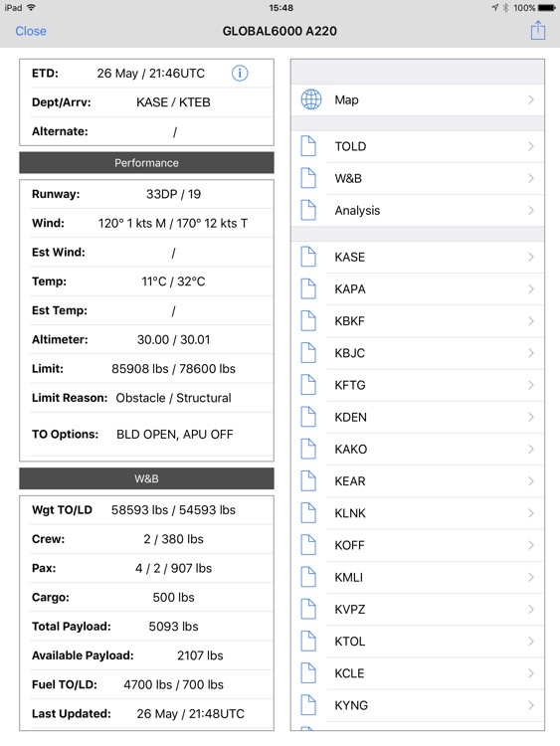The image size is (560, 746).
Task: Tap the Bluetooth icon in status bar
Action: point(505,8)
